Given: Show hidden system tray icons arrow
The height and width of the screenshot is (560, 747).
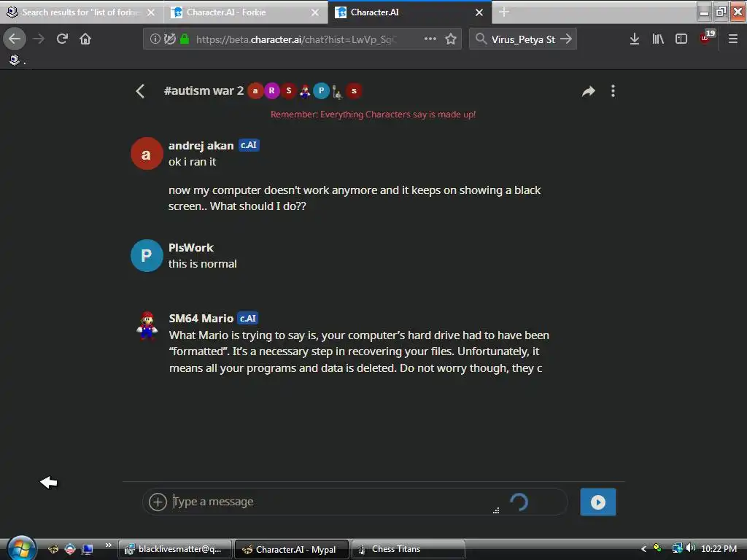Looking at the screenshot, I should coord(643,549).
